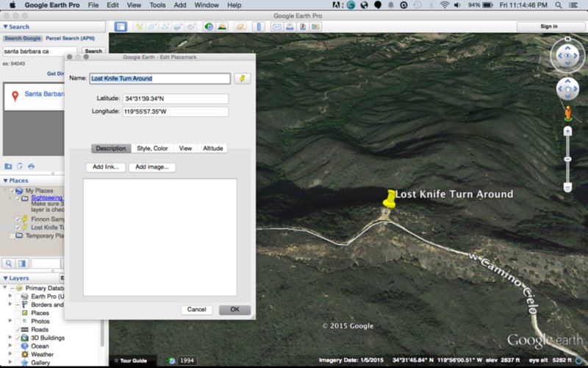Screen dimensions: 588x368
Task: Open the Add menu
Action: [x=179, y=5]
